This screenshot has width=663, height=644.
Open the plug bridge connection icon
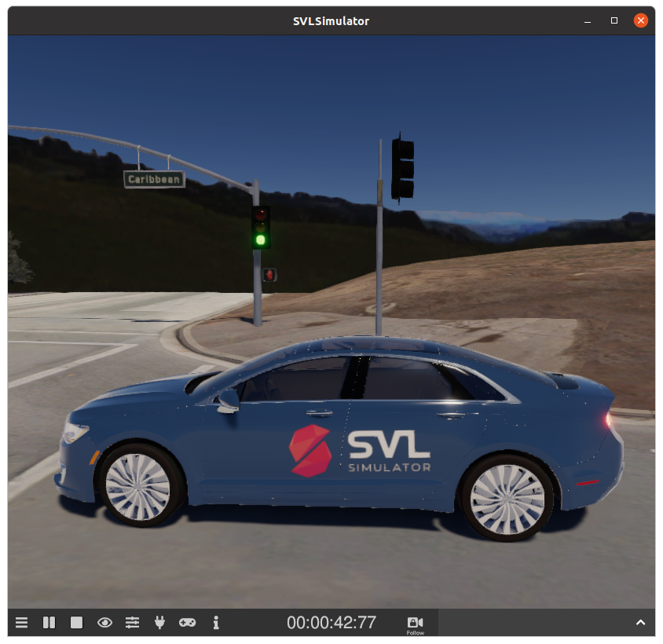coord(159,623)
